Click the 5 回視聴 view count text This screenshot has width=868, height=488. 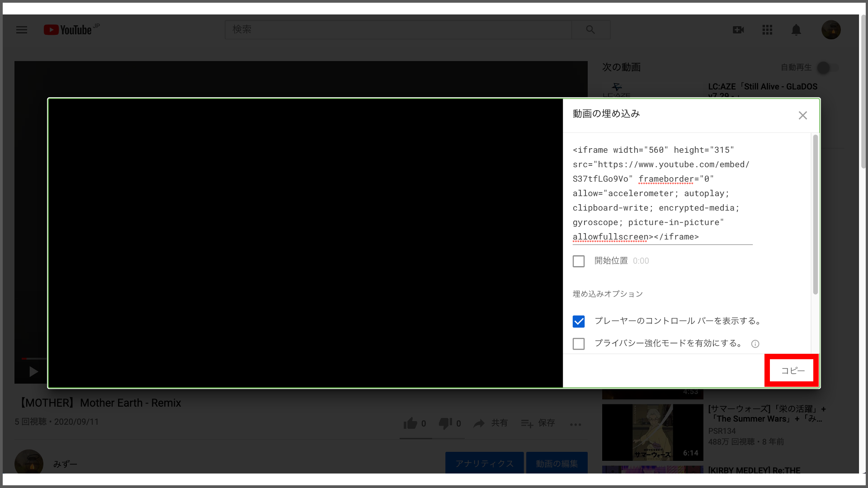point(31,422)
